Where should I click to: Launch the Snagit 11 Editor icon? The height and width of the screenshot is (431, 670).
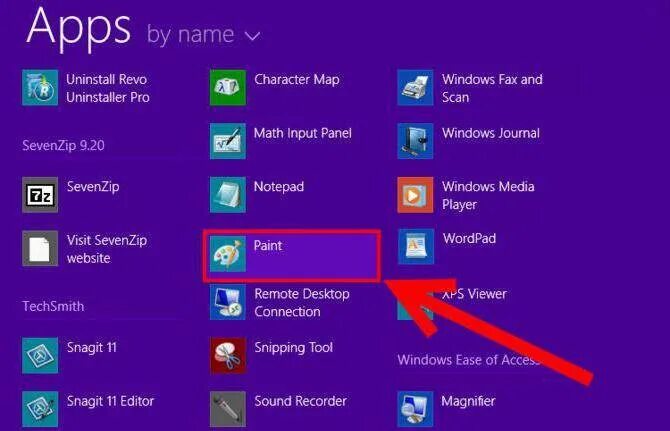pyautogui.click(x=40, y=409)
